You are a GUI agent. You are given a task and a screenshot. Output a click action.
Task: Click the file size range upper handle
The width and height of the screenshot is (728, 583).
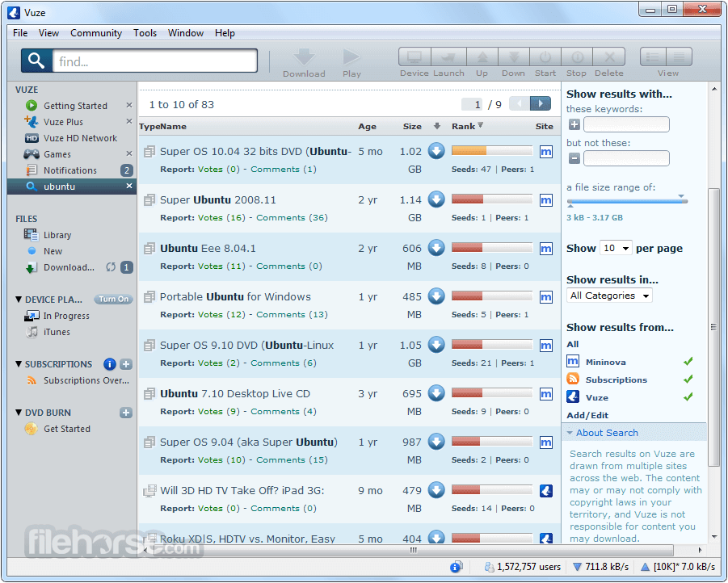tap(681, 196)
